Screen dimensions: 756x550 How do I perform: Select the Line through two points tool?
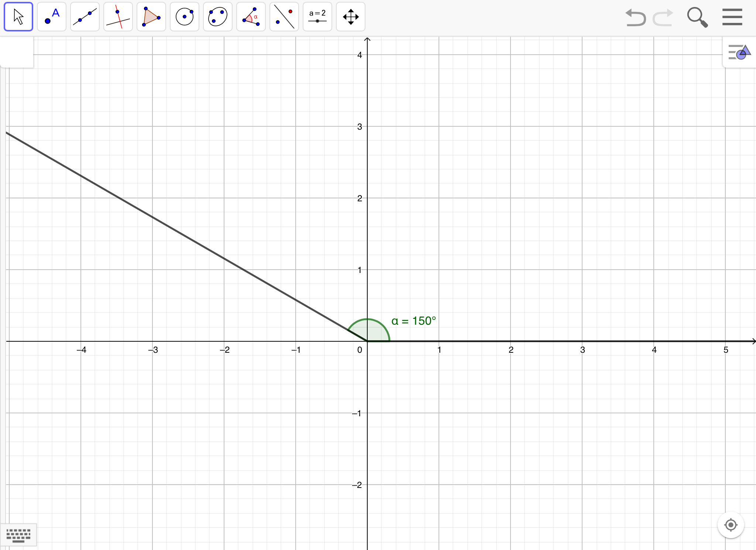[85, 17]
